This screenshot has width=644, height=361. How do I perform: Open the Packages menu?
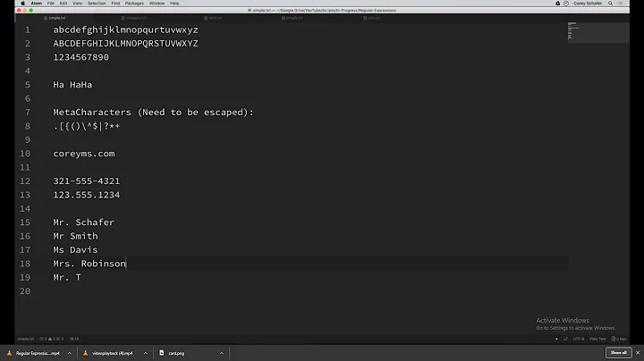(134, 4)
